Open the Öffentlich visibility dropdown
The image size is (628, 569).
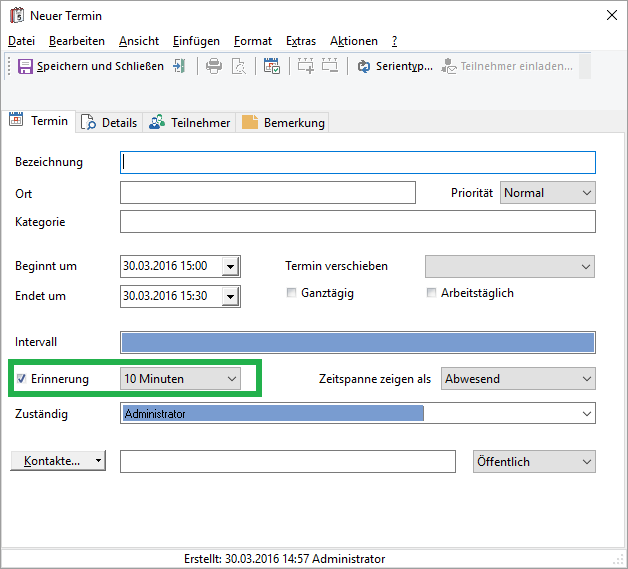point(534,461)
